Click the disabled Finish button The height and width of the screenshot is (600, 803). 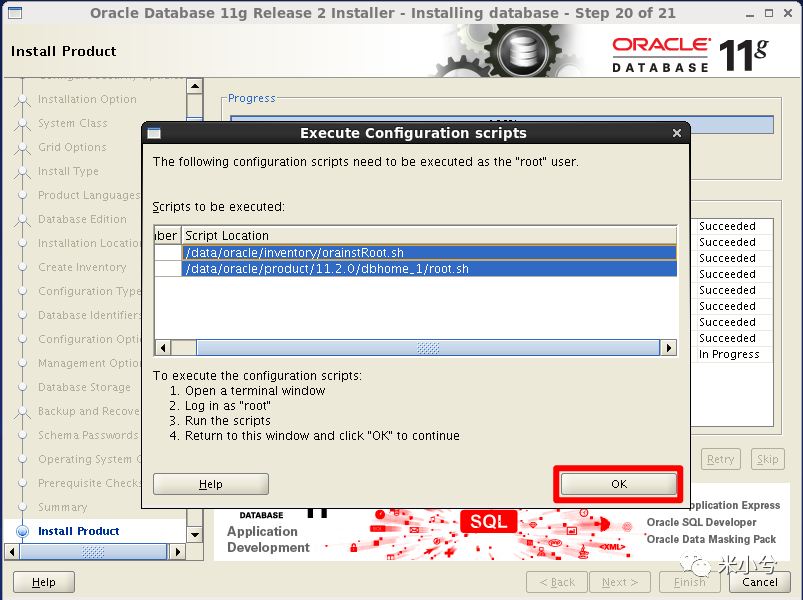pyautogui.click(x=689, y=582)
